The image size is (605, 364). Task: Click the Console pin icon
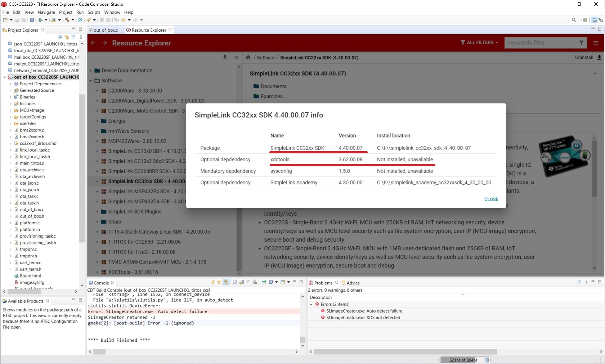click(x=264, y=282)
